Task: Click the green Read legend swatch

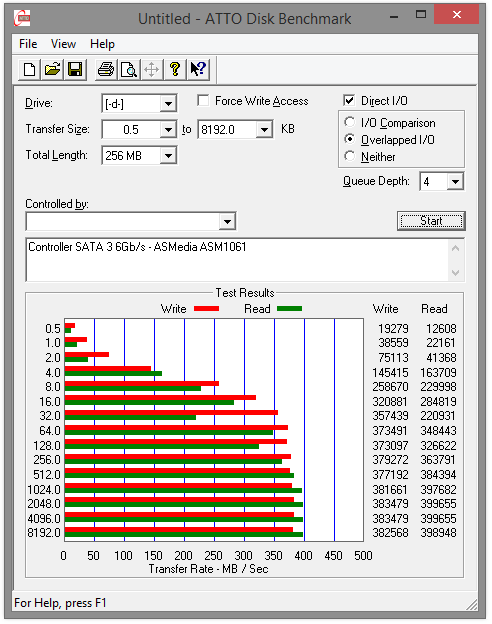Action: [x=289, y=308]
